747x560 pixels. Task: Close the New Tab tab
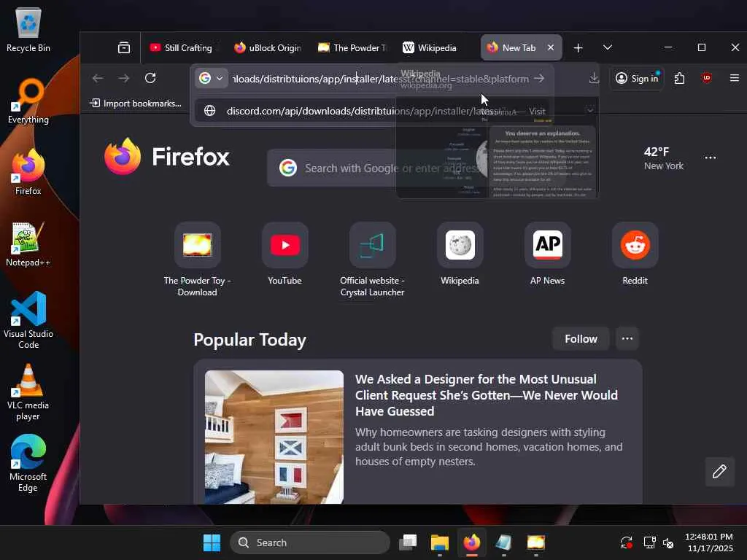(551, 47)
